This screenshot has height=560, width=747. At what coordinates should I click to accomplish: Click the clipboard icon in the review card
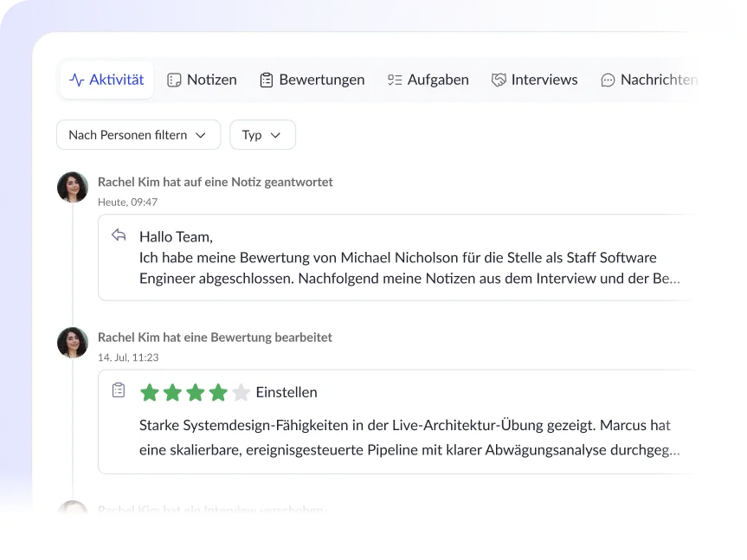[x=119, y=390]
